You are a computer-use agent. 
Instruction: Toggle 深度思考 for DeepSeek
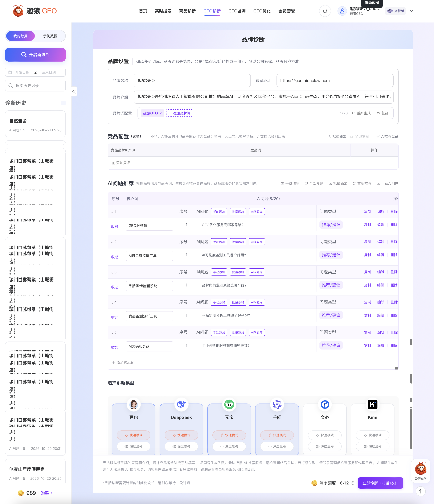point(181,446)
